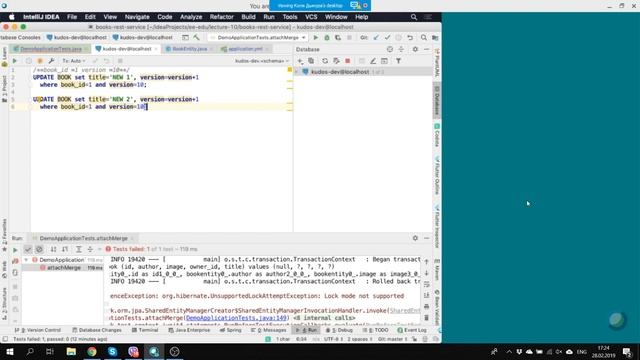The width and height of the screenshot is (640, 360).
Task: Toggle soft-wrap in the console output
Action: pos(427,284)
